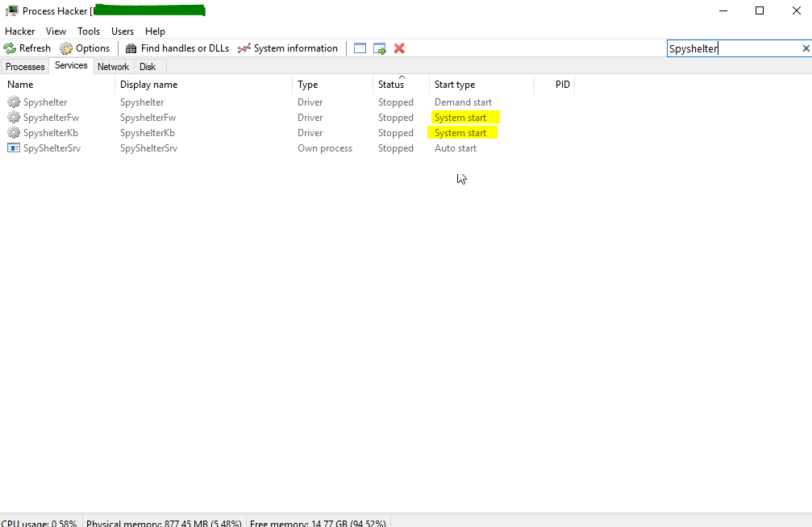
Task: Open the View menu
Action: pyautogui.click(x=56, y=31)
